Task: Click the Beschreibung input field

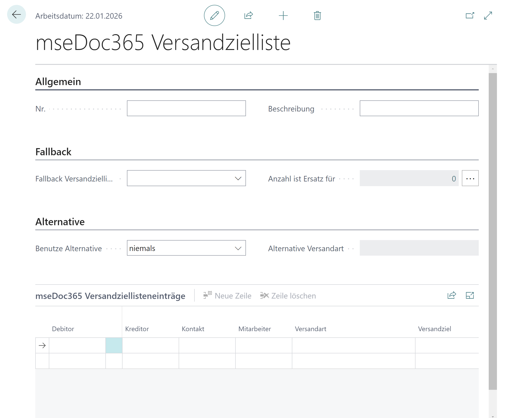Action: pos(419,108)
